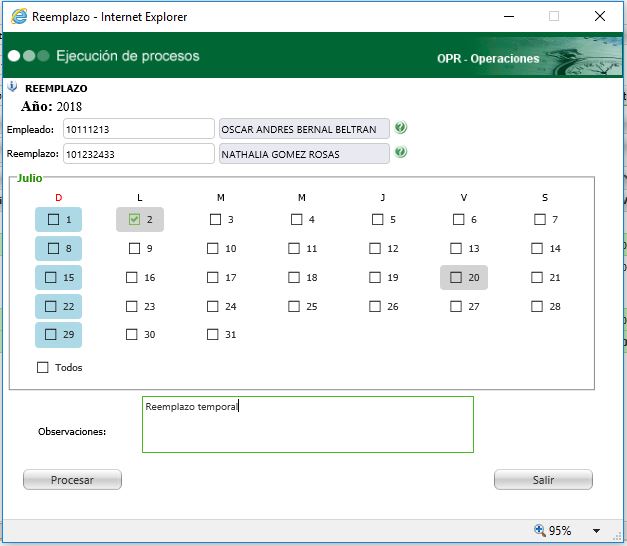
Task: Check the day 22 checkbox
Action: click(51, 306)
